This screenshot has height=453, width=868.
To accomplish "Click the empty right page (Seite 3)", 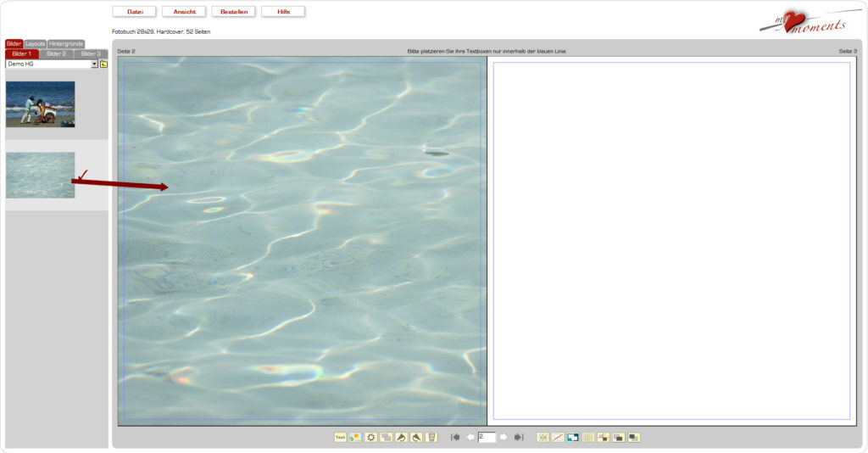I will pos(671,241).
